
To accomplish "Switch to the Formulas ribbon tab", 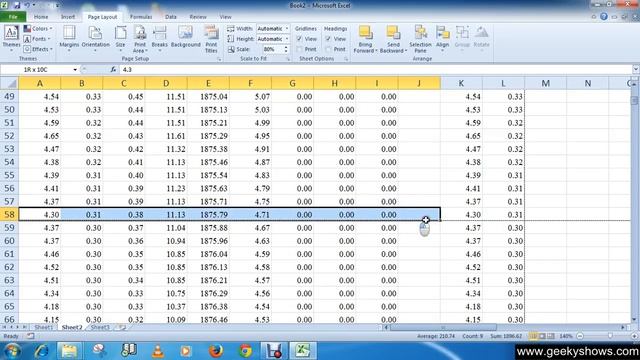I will [141, 17].
